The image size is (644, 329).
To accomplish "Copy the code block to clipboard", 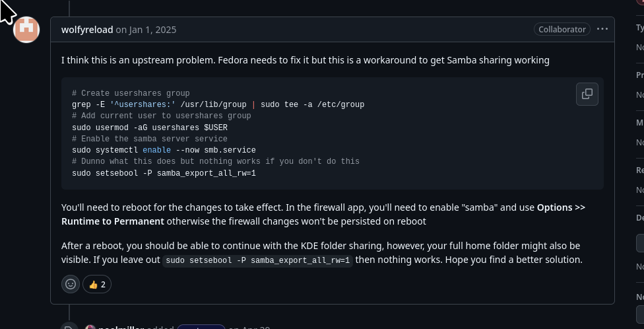I will [x=587, y=94].
